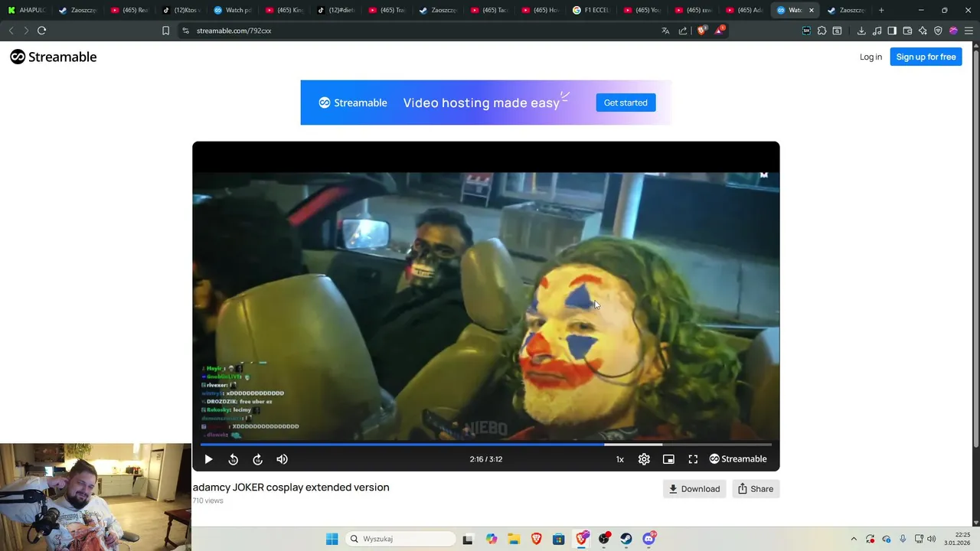Open browser downloads icon
Viewport: 980px width, 551px height.
point(861,31)
